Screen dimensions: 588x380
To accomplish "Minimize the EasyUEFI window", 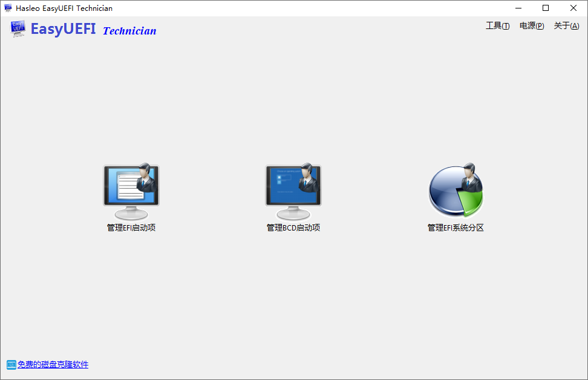I will pyautogui.click(x=519, y=8).
